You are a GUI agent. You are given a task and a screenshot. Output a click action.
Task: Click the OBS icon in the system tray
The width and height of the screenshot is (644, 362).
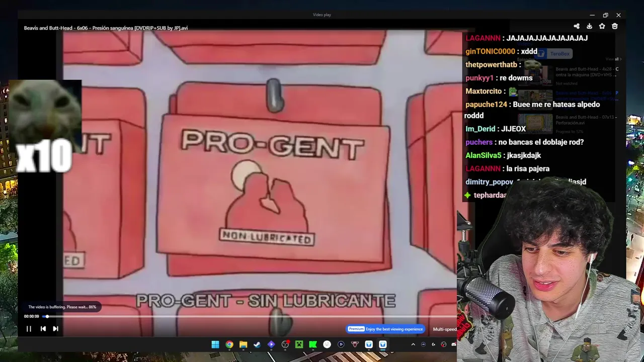[x=443, y=344]
